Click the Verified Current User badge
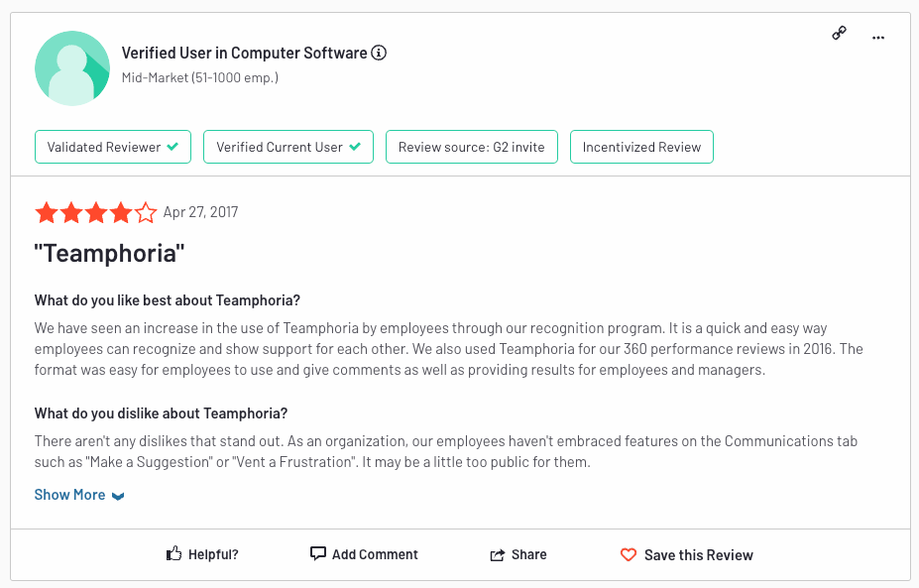This screenshot has height=588, width=919. [288, 147]
